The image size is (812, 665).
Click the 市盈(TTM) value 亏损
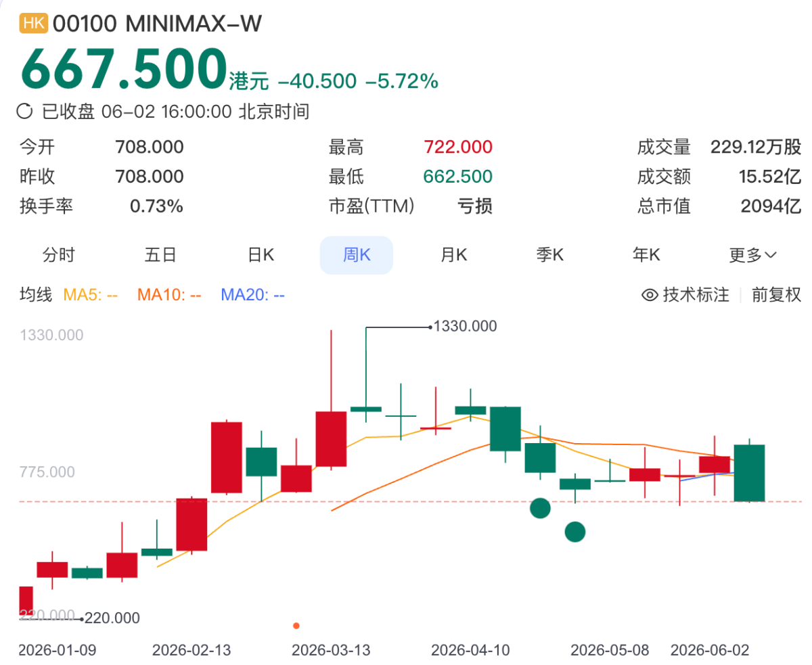point(476,206)
